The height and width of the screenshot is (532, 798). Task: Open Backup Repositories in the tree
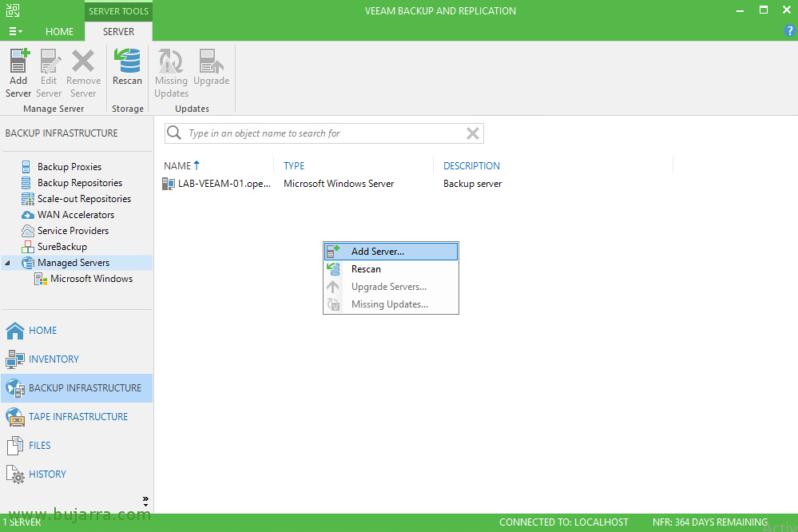tap(80, 183)
